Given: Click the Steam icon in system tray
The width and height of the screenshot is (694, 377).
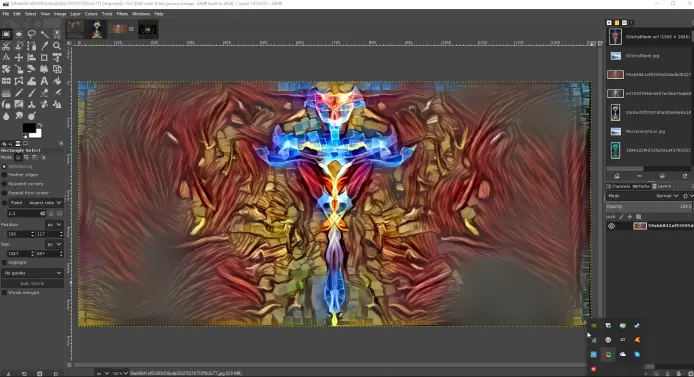Looking at the screenshot, I should 637,325.
